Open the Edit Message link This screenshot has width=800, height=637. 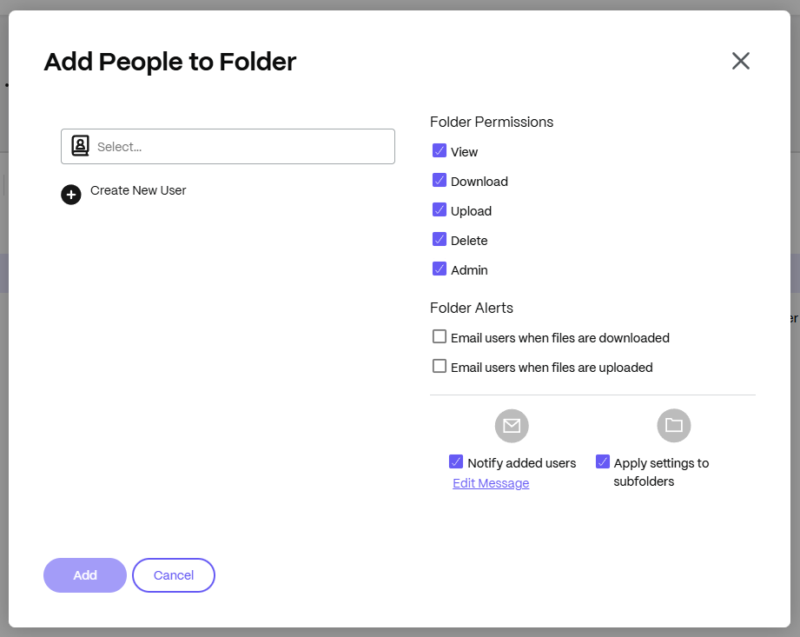click(490, 483)
